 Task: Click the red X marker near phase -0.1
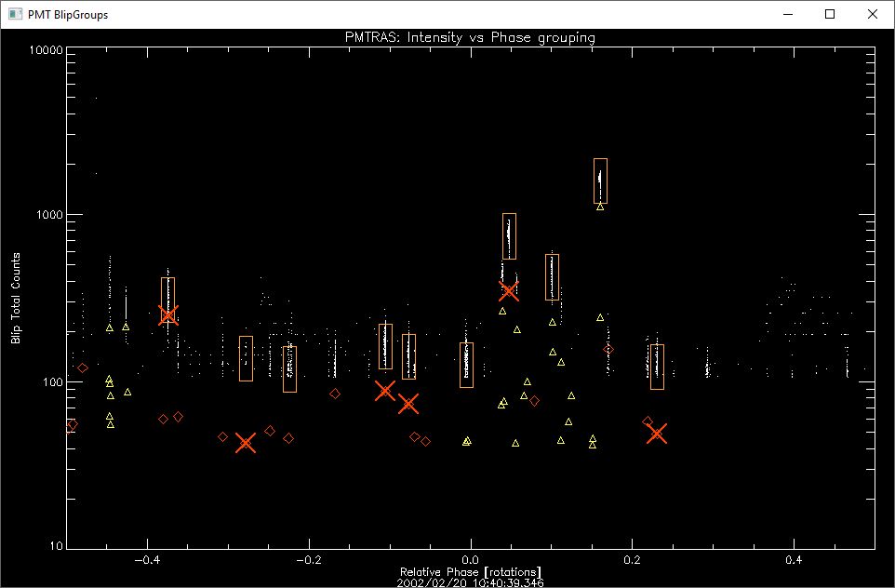[x=385, y=391]
